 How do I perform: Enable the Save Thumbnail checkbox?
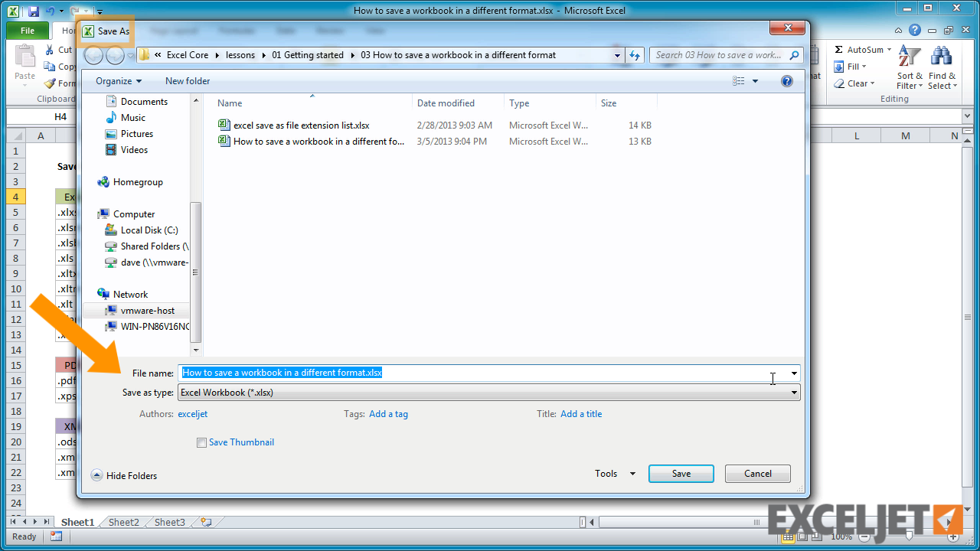tap(202, 442)
